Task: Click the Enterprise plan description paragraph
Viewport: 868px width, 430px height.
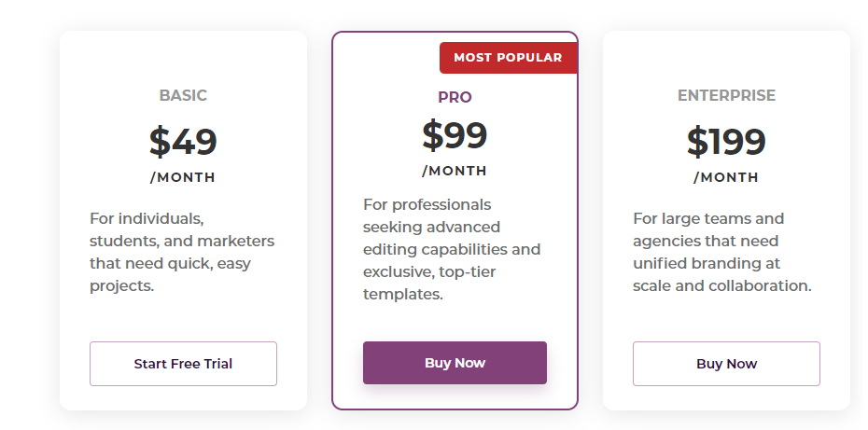Action: coord(722,252)
